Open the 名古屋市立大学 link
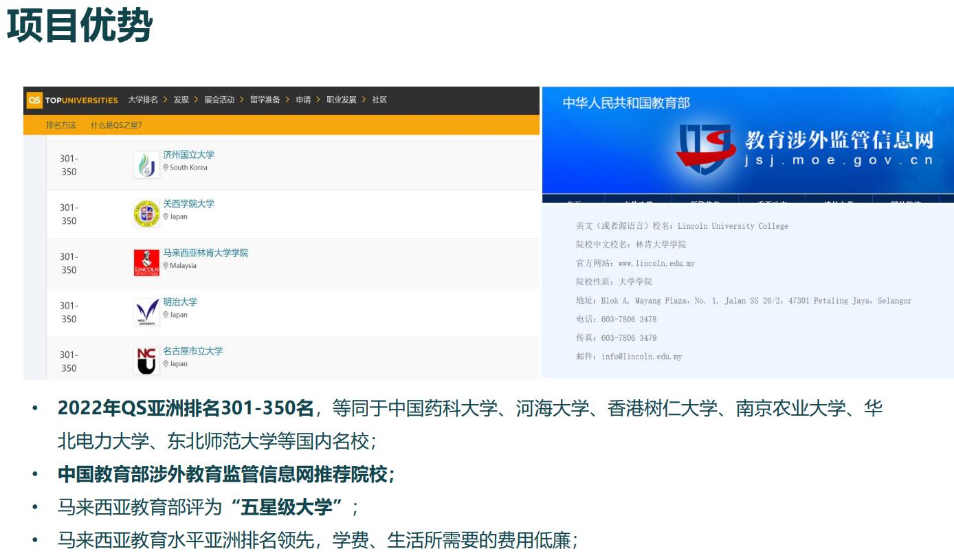Image resolution: width=954 pixels, height=560 pixels. [x=193, y=351]
